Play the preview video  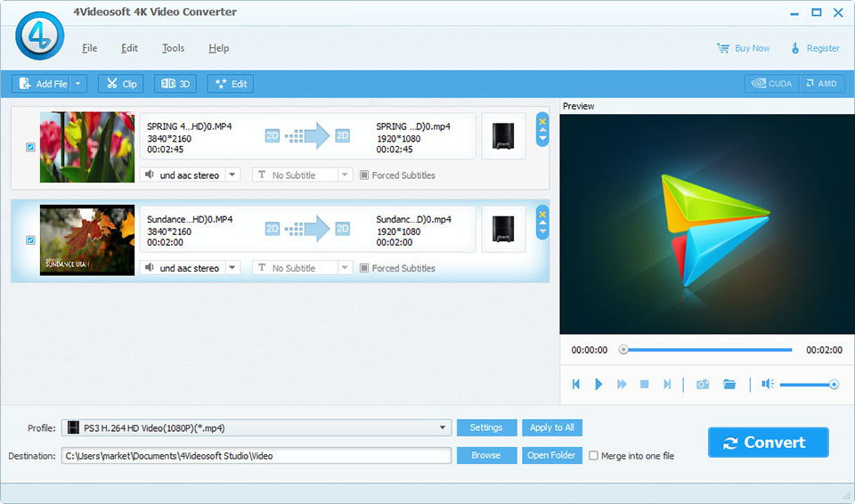click(x=598, y=384)
